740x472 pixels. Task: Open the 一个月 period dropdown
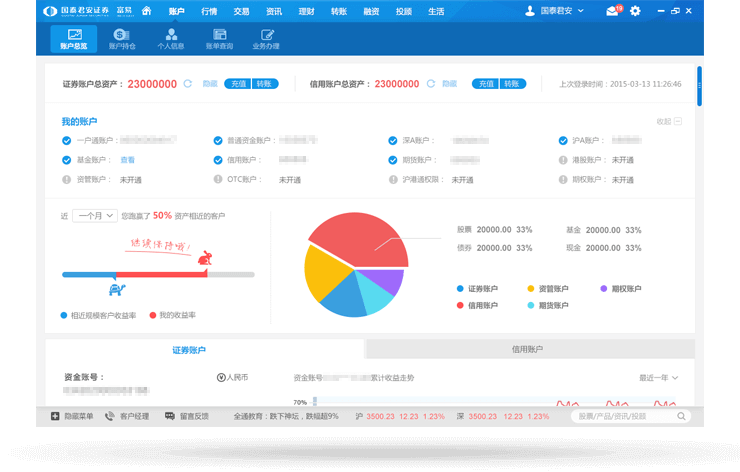(95, 216)
